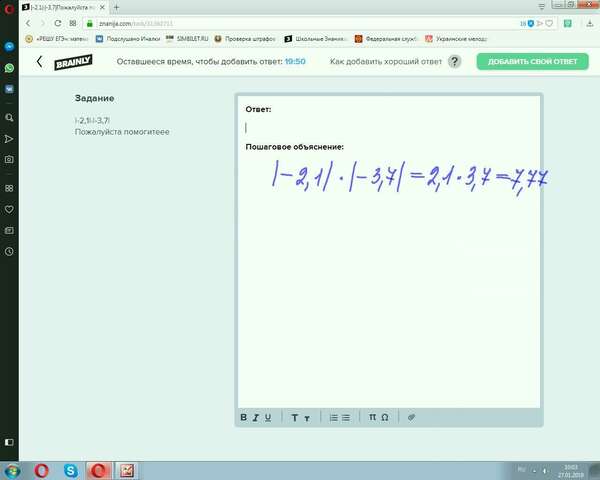Image resolution: width=600 pixels, height=480 pixels.
Task: Open the sidebar search icon
Action: point(9,118)
